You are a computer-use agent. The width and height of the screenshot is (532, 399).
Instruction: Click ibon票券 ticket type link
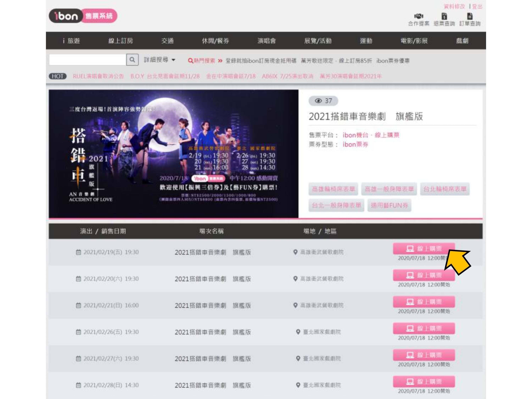click(356, 145)
